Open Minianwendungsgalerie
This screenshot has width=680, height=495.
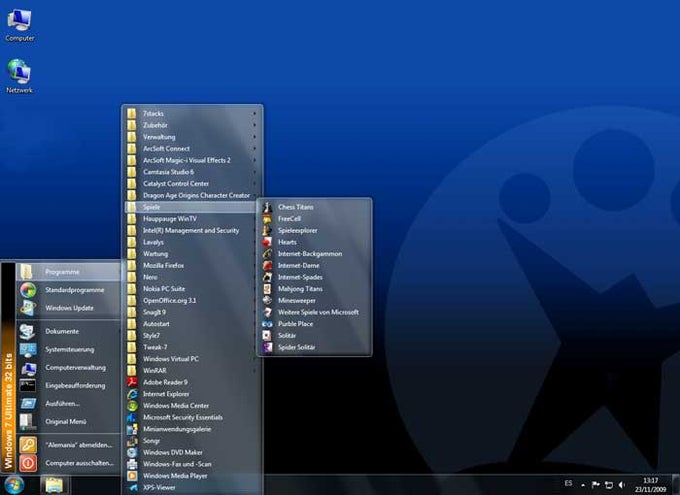point(193,429)
